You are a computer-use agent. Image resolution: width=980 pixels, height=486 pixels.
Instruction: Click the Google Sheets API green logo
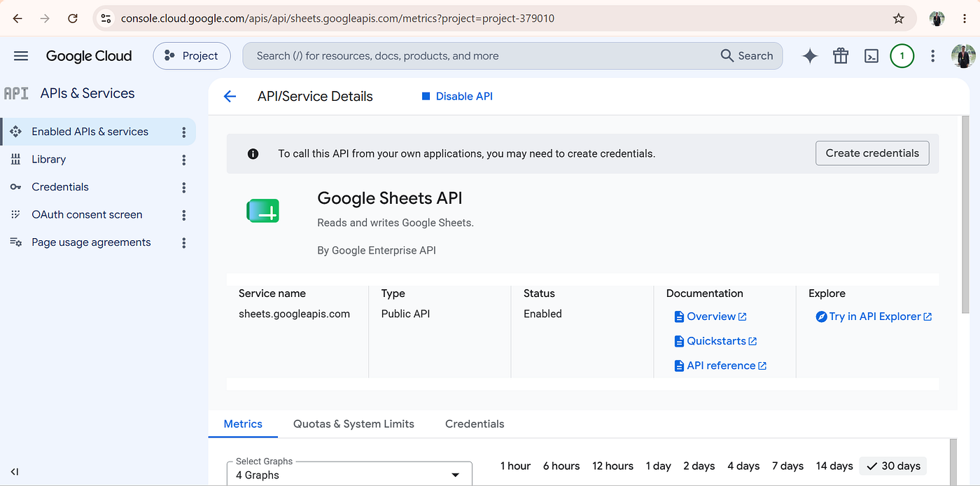[263, 211]
